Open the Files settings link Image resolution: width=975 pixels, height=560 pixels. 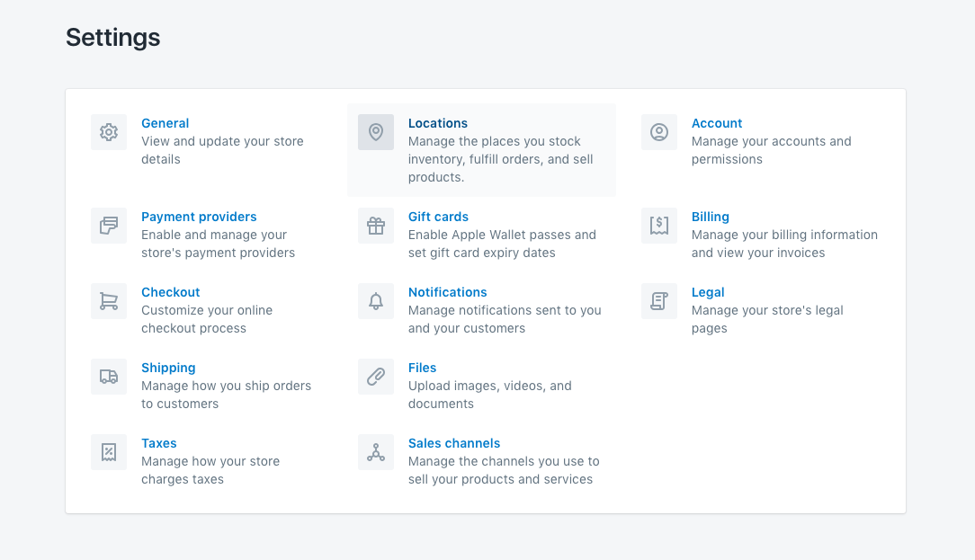coord(422,368)
